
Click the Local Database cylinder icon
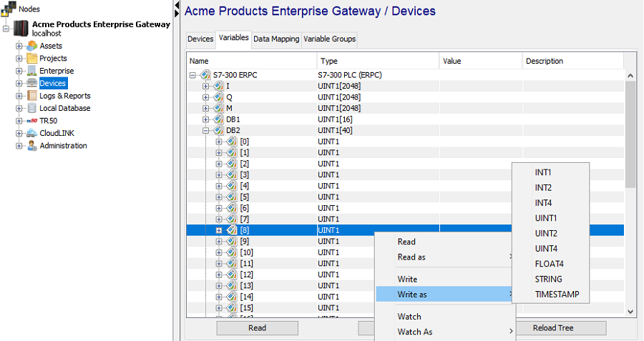tap(32, 108)
